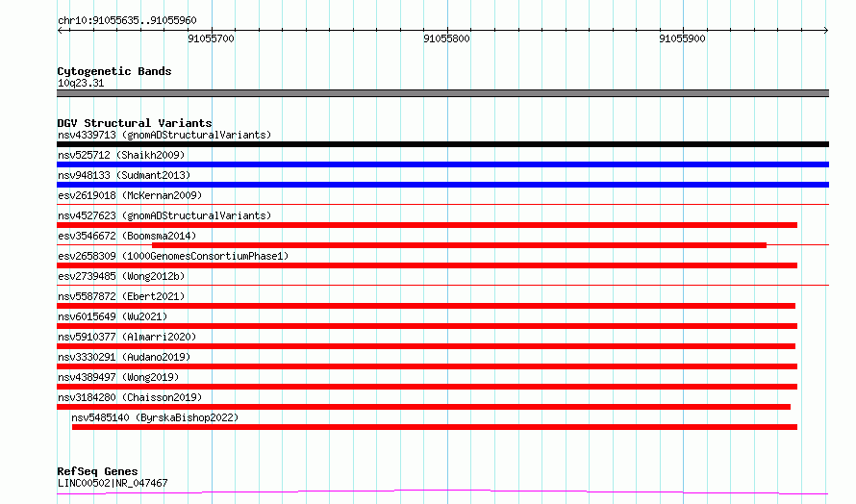
Task: Click the right arrow of the ruler
Action: coord(825,30)
